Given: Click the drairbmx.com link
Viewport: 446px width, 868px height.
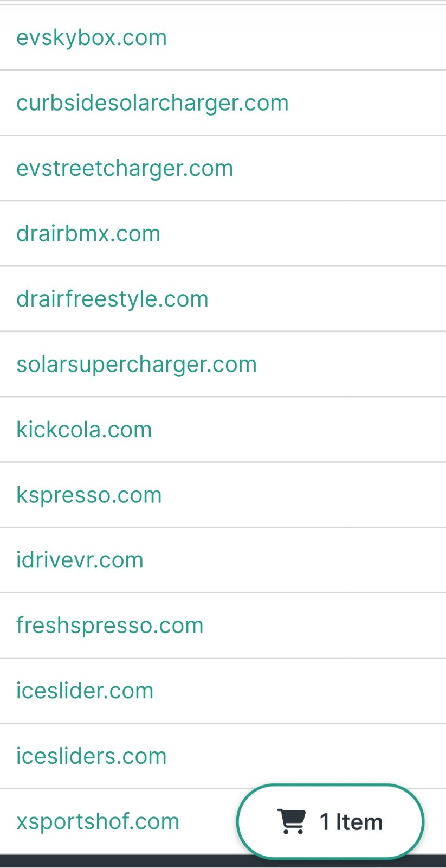Looking at the screenshot, I should 88,234.
